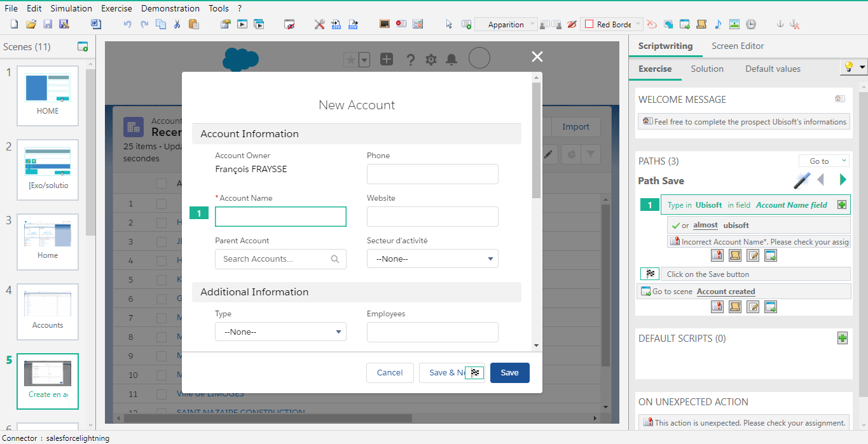Click the checkered finish flag on the Save step
This screenshot has width=868, height=444.
(x=650, y=273)
